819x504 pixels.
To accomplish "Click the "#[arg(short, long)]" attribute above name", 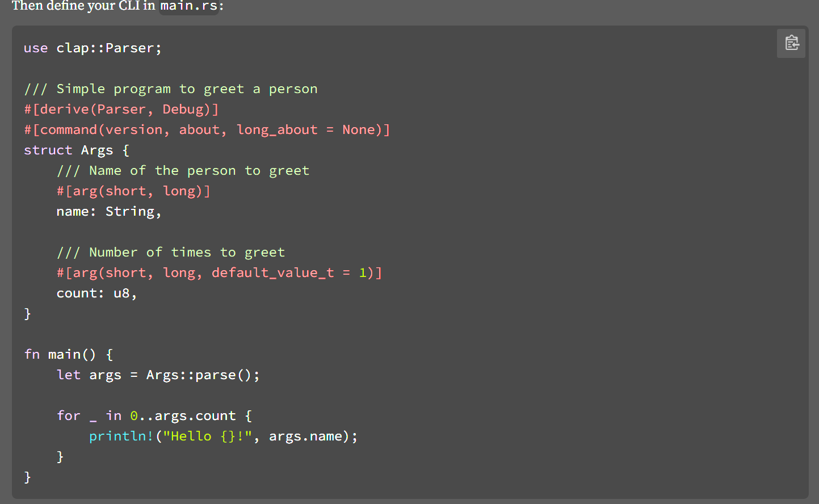I will coord(133,191).
